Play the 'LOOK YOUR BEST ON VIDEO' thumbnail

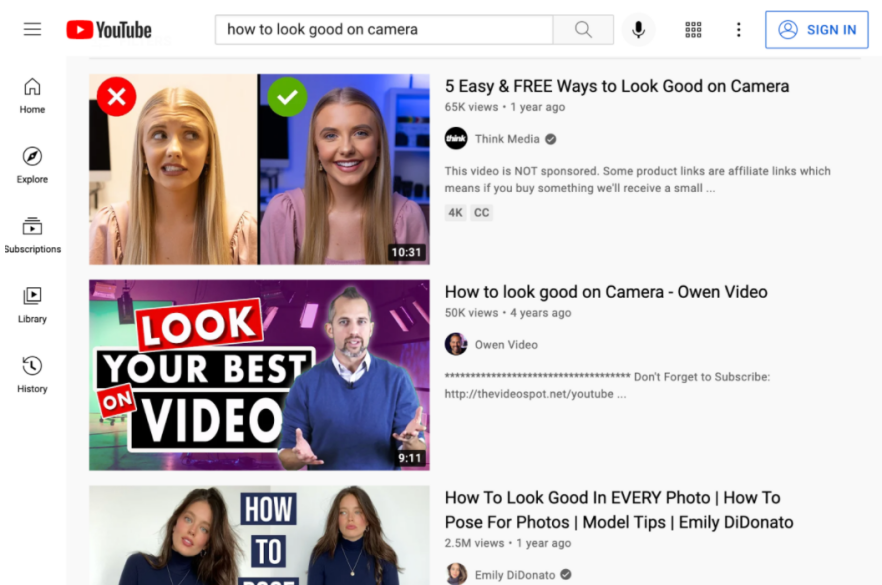[258, 373]
